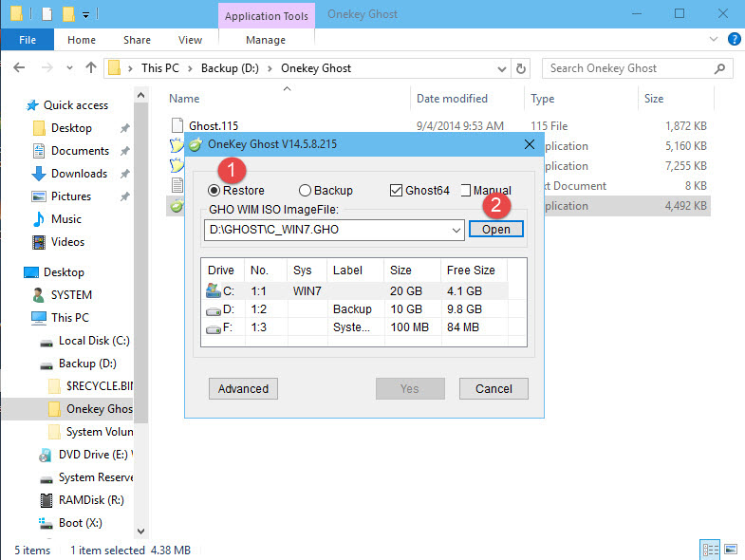The width and height of the screenshot is (745, 560).
Task: Open Videos in the sidebar
Action: click(67, 242)
